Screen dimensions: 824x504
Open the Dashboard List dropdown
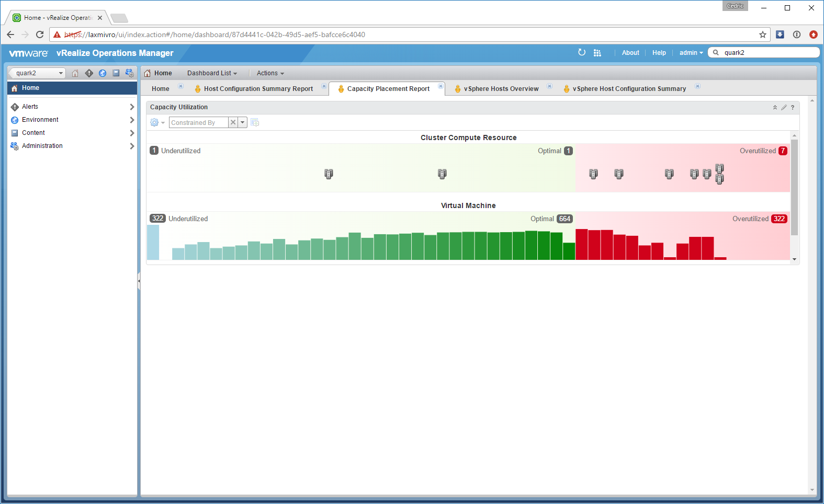pos(212,73)
